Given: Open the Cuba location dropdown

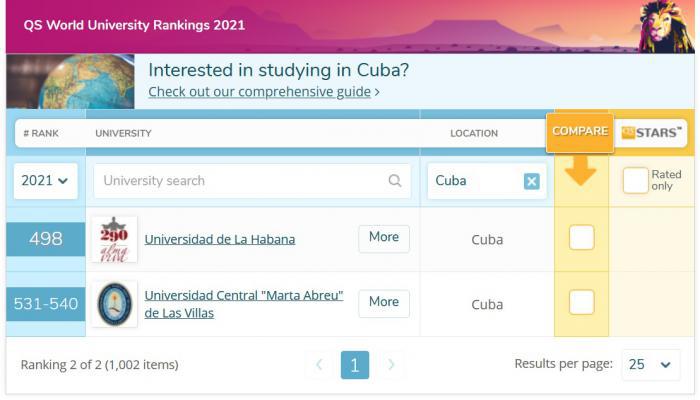Looking at the screenshot, I should (472, 181).
